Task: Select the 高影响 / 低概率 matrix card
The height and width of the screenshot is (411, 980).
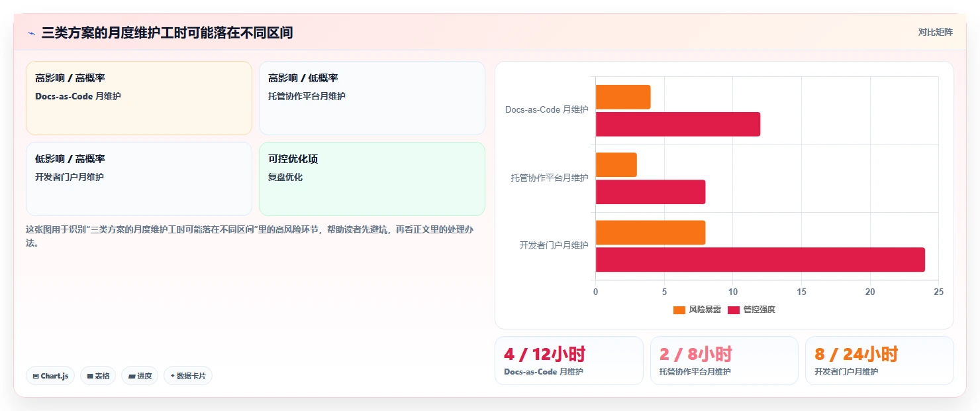Action: point(372,98)
